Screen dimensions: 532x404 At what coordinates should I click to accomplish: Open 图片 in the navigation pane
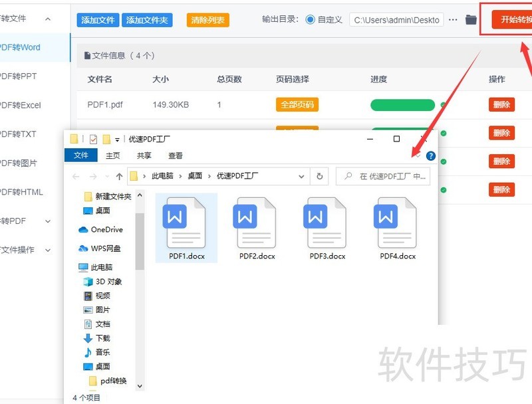tap(96, 310)
